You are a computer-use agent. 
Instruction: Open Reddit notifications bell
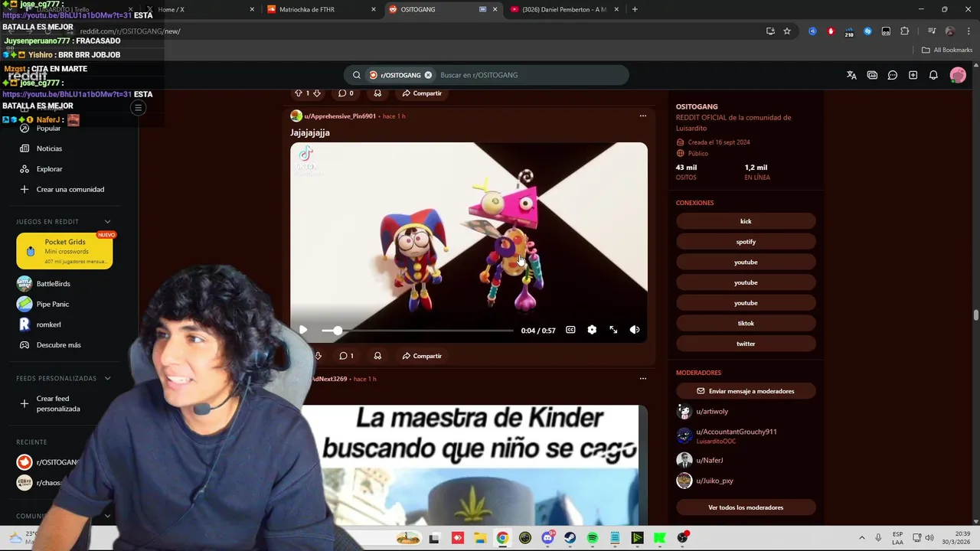point(933,75)
